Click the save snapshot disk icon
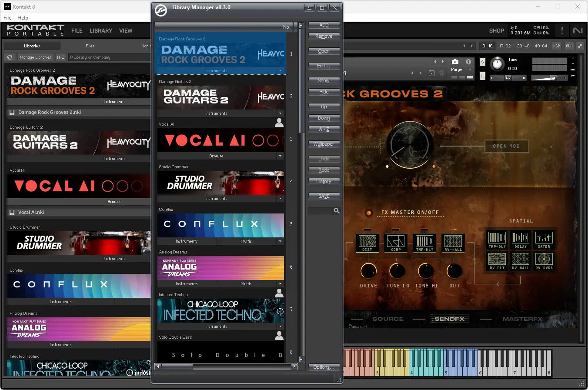588x390 pixels. point(431,73)
